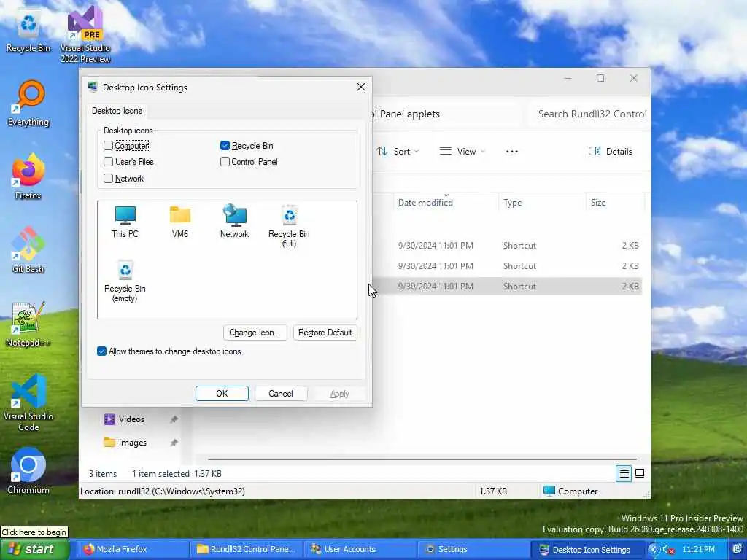Unpin the Videos folder pin icon
The image size is (747, 560).
174,419
